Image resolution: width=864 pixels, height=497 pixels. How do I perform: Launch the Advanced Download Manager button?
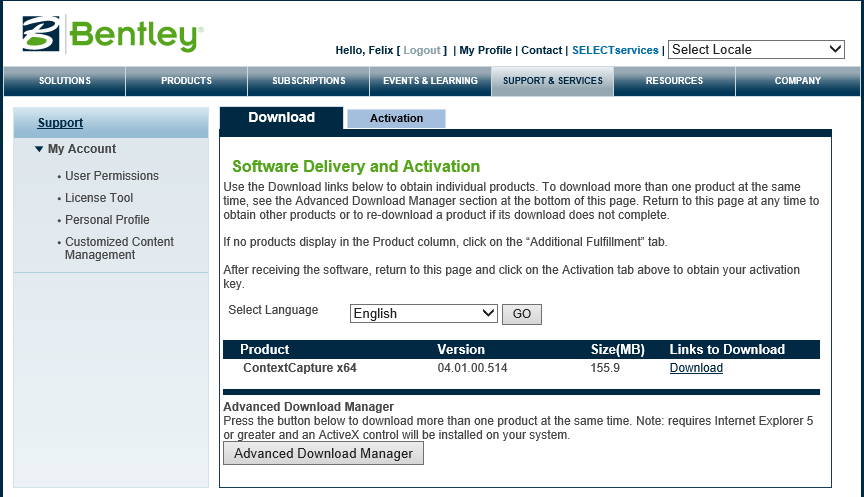(323, 453)
